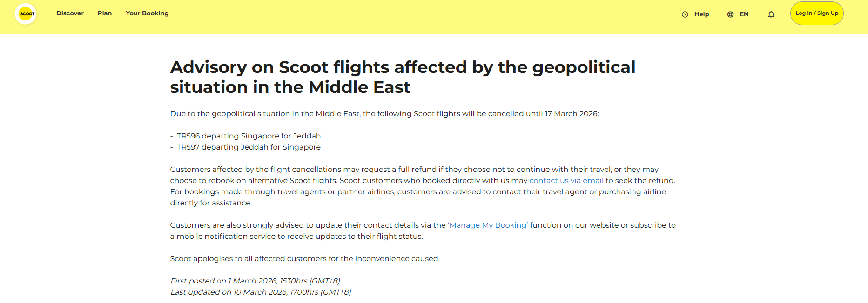868x303 pixels.
Task: Open the Discover menu
Action: pos(70,13)
